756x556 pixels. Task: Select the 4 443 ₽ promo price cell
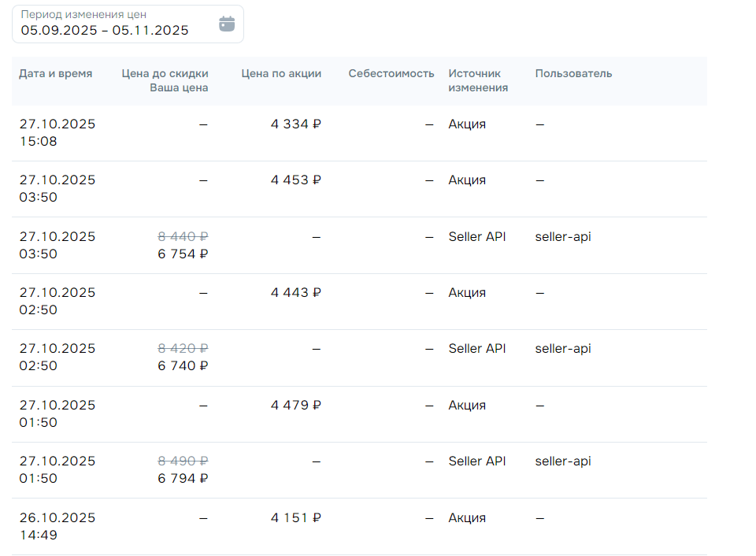pyautogui.click(x=296, y=293)
